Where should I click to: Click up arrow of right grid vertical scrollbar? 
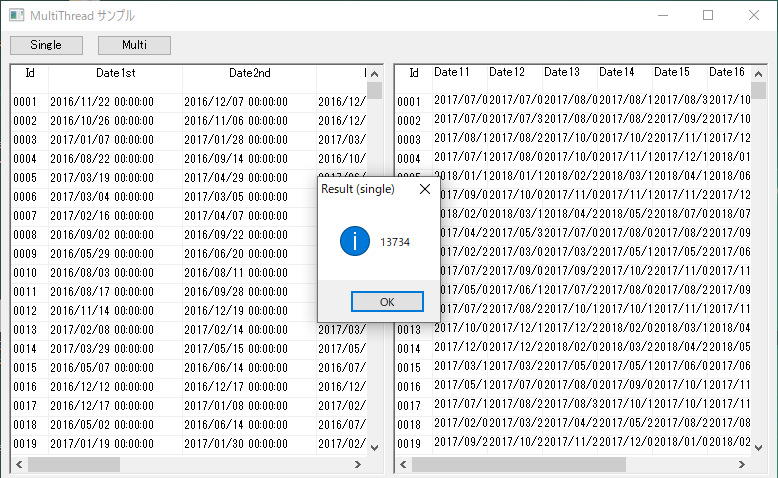(759, 73)
